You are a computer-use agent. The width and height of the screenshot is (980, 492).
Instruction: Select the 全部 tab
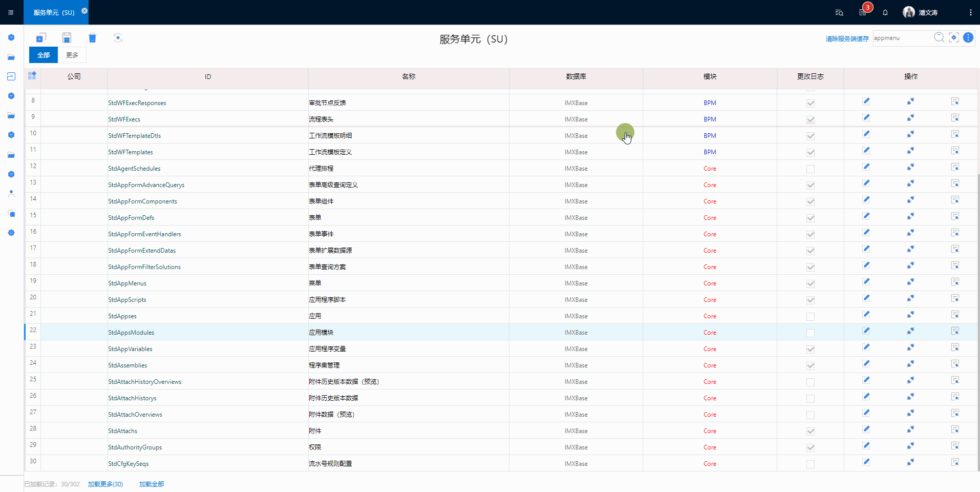44,55
